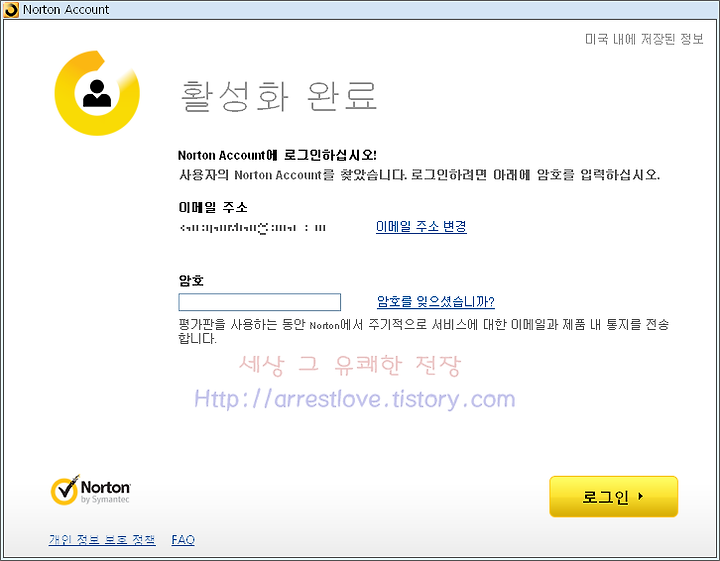
Task: Open the 이메일 주소 변경 link
Action: point(421,226)
